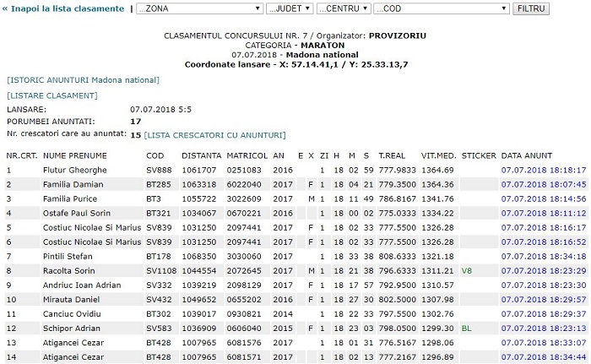Open the ZONA dropdown filter
Screen dimensions: 591x364
(x=199, y=8)
